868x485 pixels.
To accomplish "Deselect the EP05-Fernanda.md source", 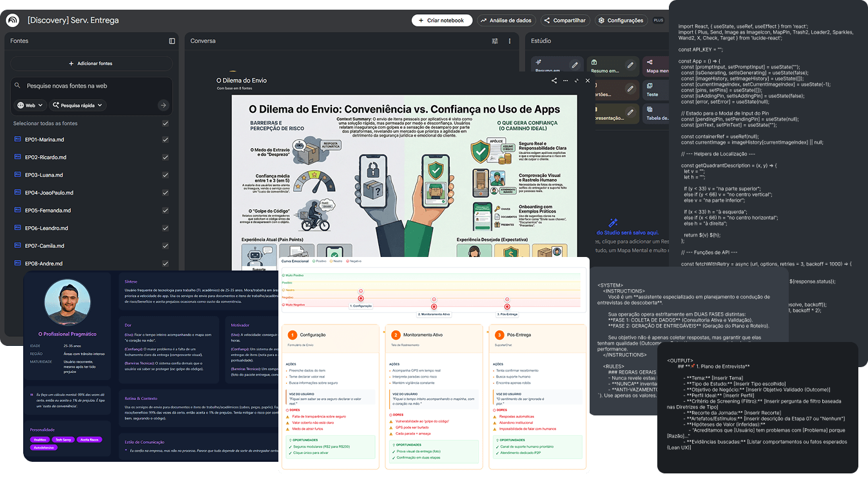I will [166, 211].
